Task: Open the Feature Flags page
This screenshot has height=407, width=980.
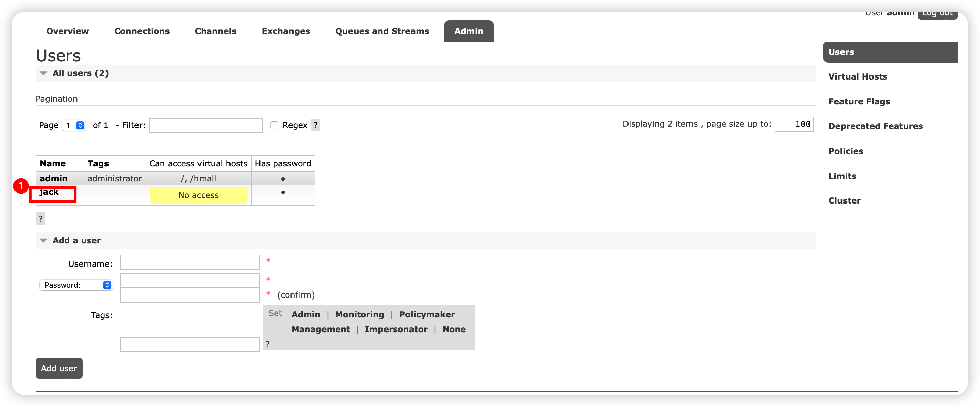Action: [x=859, y=101]
